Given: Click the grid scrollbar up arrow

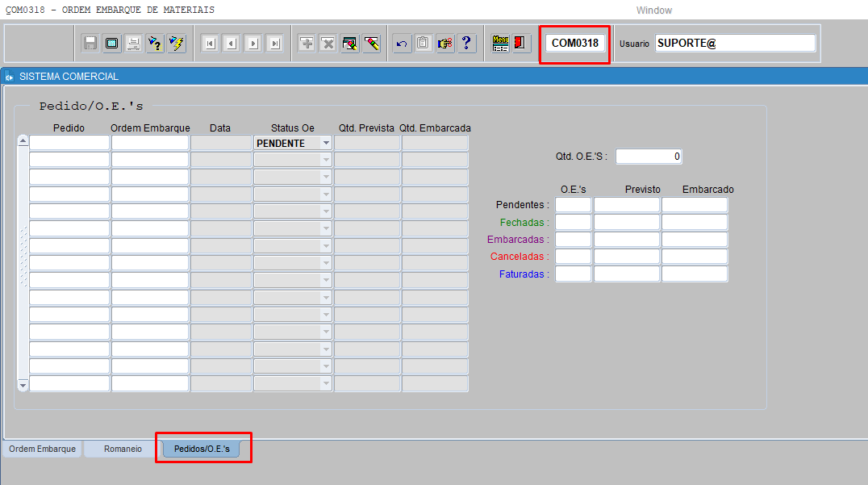Looking at the screenshot, I should coord(23,140).
